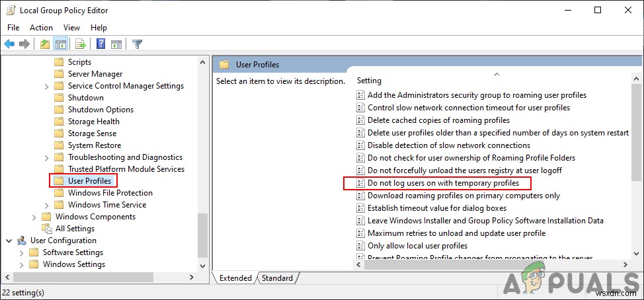Click the Filter funnel icon
This screenshot has width=644, height=300.
click(x=138, y=44)
